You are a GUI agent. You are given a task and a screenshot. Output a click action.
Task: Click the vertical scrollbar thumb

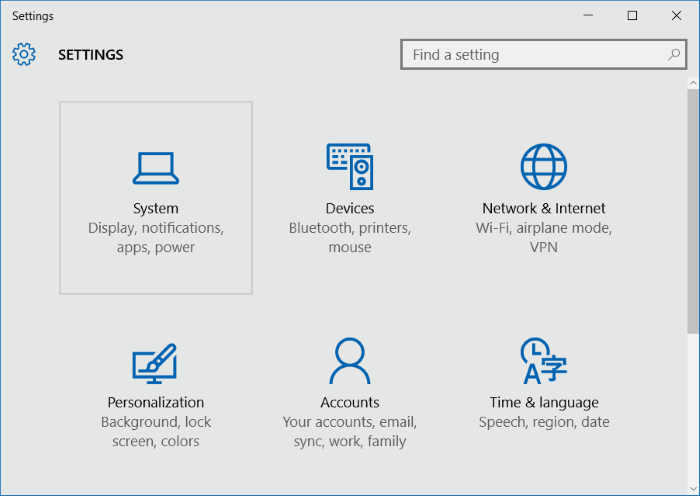(x=693, y=211)
